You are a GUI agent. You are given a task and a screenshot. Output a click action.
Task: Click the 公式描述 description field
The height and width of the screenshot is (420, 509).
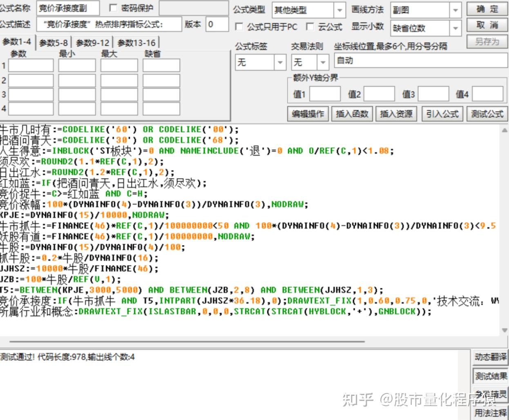point(109,24)
